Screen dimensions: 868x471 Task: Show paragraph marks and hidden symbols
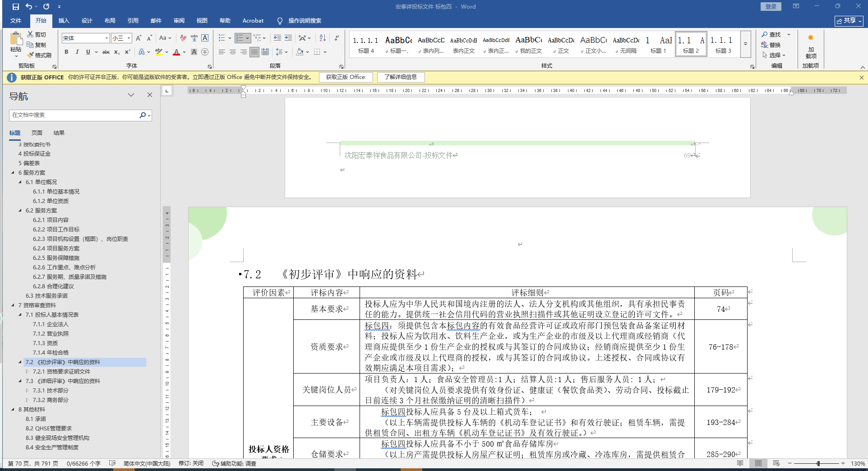(337, 38)
